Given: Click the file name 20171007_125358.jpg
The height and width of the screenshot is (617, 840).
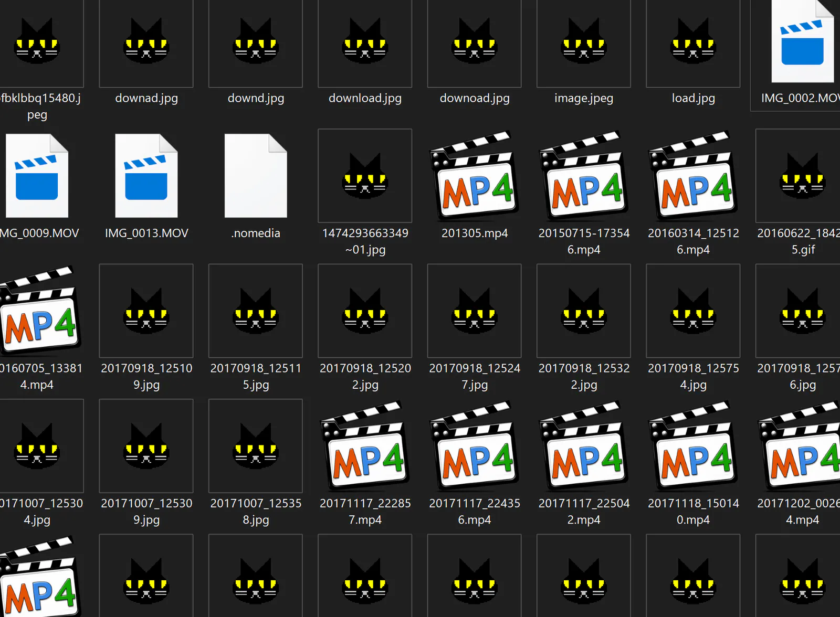Looking at the screenshot, I should [x=256, y=512].
